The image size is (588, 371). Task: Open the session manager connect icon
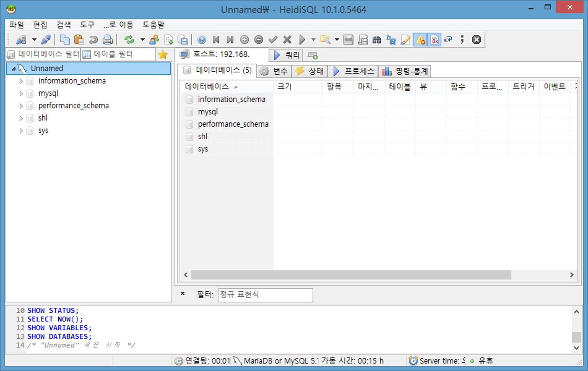[x=21, y=40]
